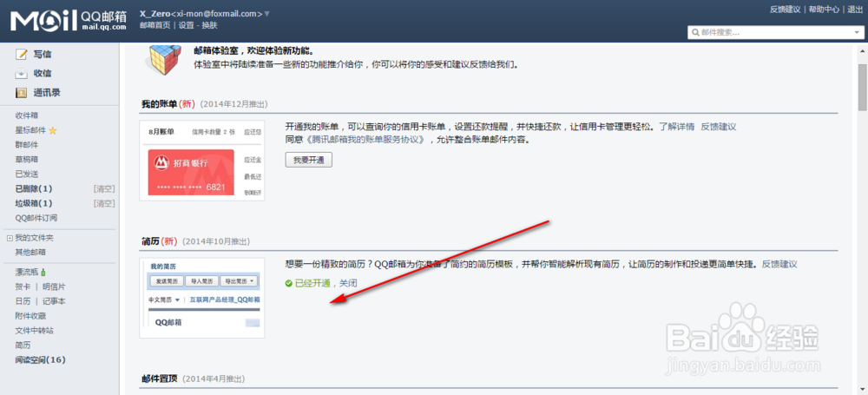Open 附件收藏 in the sidebar
Image resolution: width=868 pixels, height=395 pixels.
30,316
